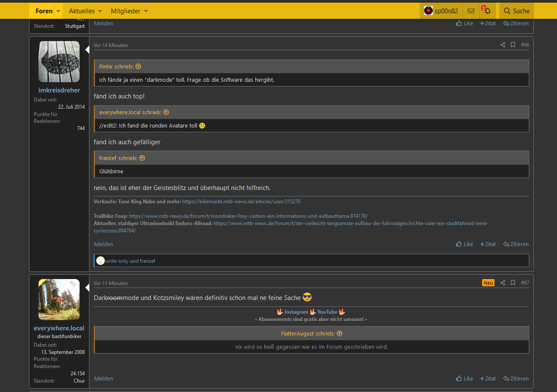
Task: Open imkreisdreher's avatar image
Action: [59, 62]
